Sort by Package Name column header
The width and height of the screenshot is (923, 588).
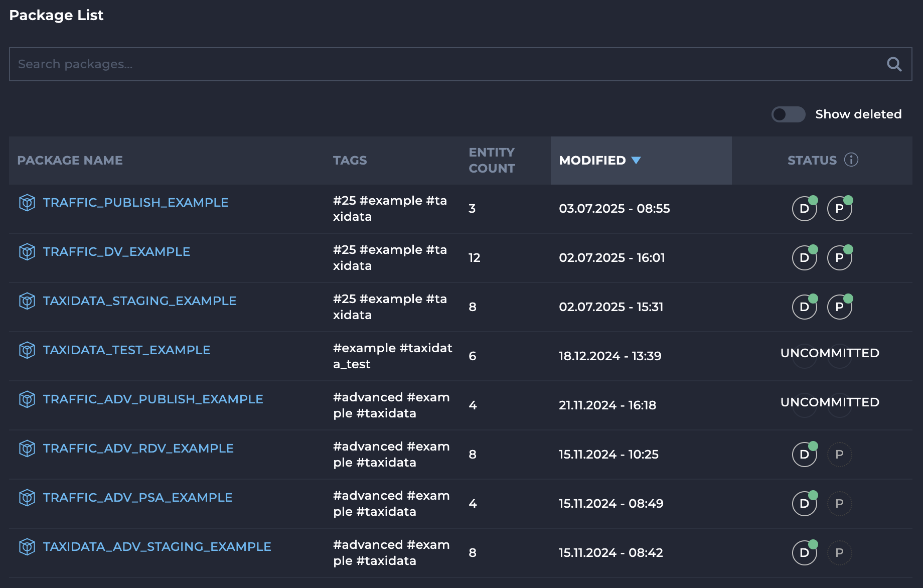pyautogui.click(x=70, y=161)
